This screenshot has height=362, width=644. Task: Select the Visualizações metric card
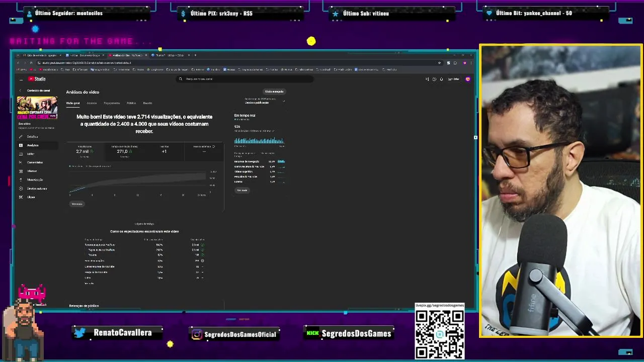pos(85,151)
